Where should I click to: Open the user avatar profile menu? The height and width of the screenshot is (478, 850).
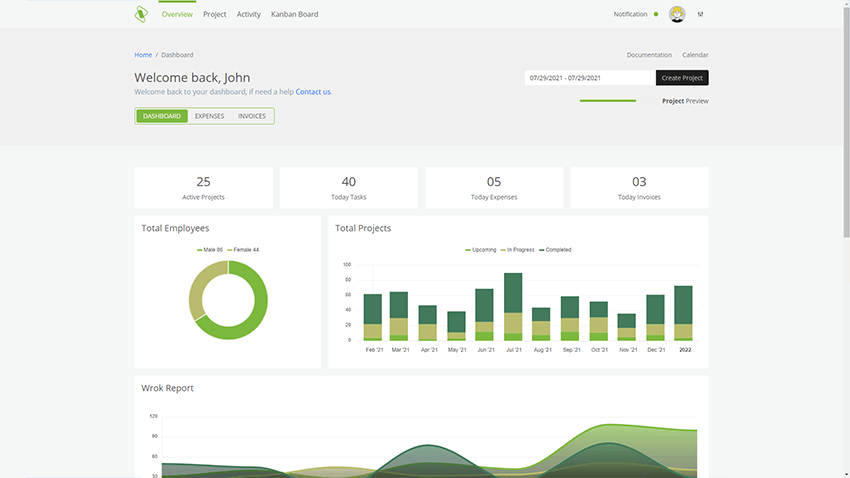tap(677, 14)
